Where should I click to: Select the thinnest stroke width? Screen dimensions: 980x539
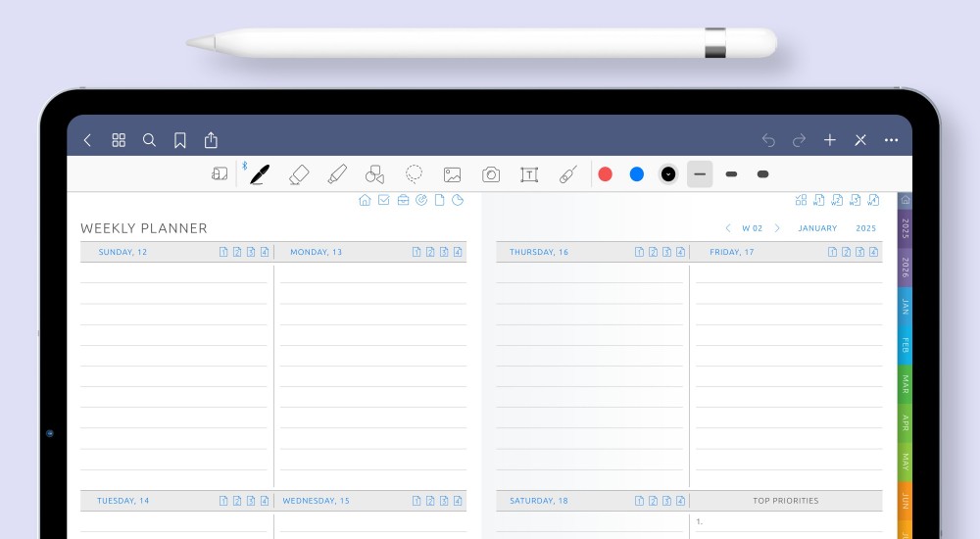click(699, 174)
